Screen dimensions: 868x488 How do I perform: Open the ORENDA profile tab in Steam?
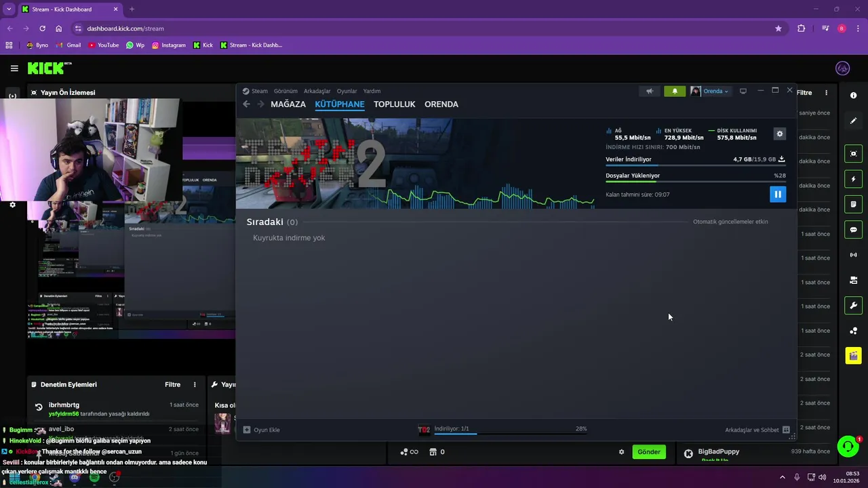tap(441, 104)
